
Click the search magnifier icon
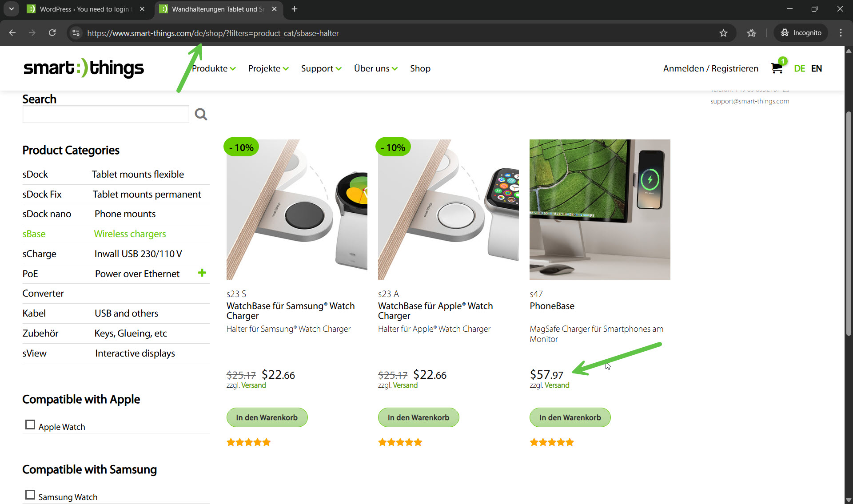(x=201, y=114)
